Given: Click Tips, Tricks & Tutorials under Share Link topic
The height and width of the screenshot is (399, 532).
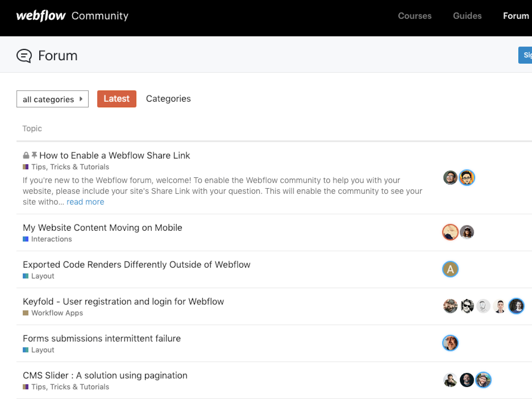Looking at the screenshot, I should click(70, 167).
